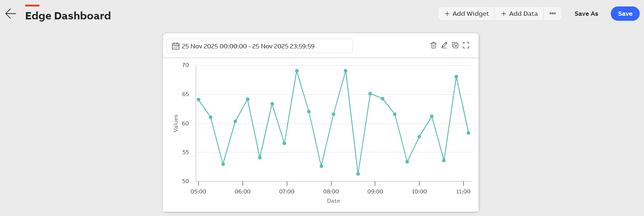Select the first data point at 05:00
Viewport: 644px width, 216px height.
coord(199,100)
